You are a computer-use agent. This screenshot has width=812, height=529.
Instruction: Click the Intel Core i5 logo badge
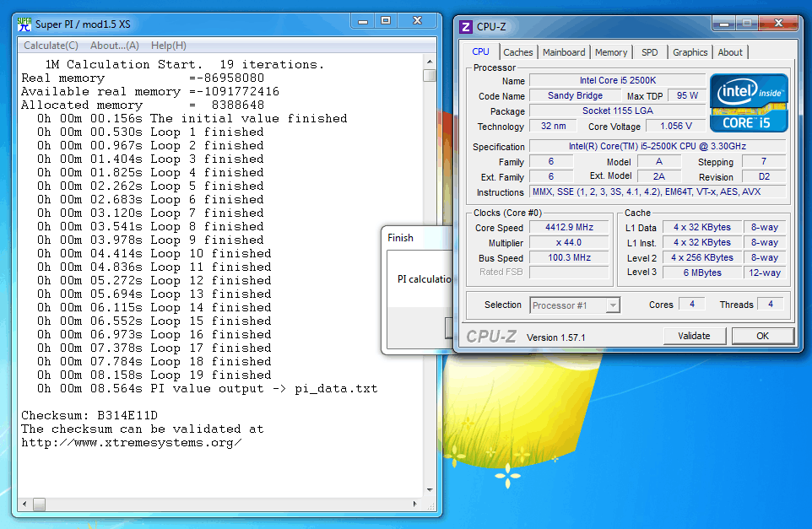(x=749, y=103)
